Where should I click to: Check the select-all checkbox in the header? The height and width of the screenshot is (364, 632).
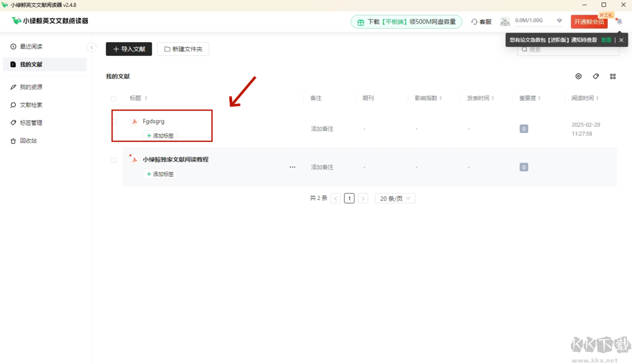point(114,98)
